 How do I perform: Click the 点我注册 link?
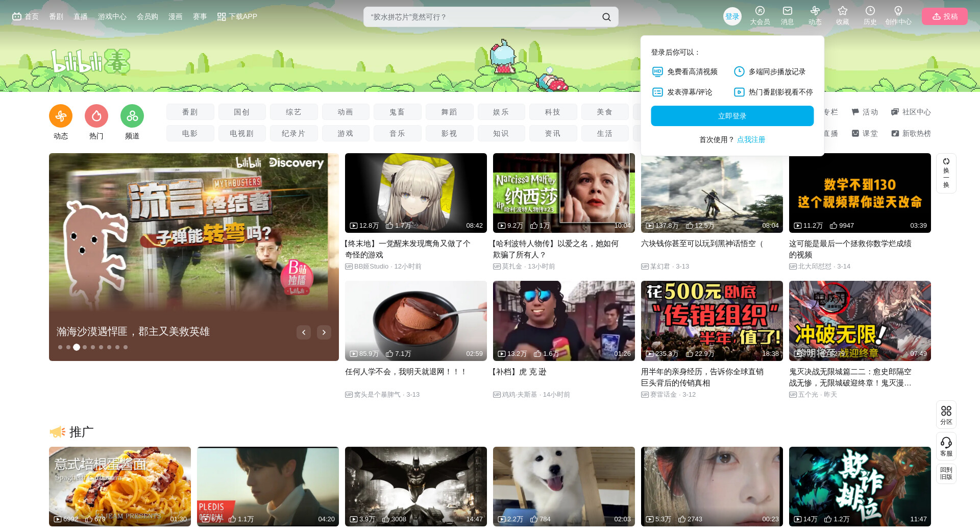(x=751, y=140)
